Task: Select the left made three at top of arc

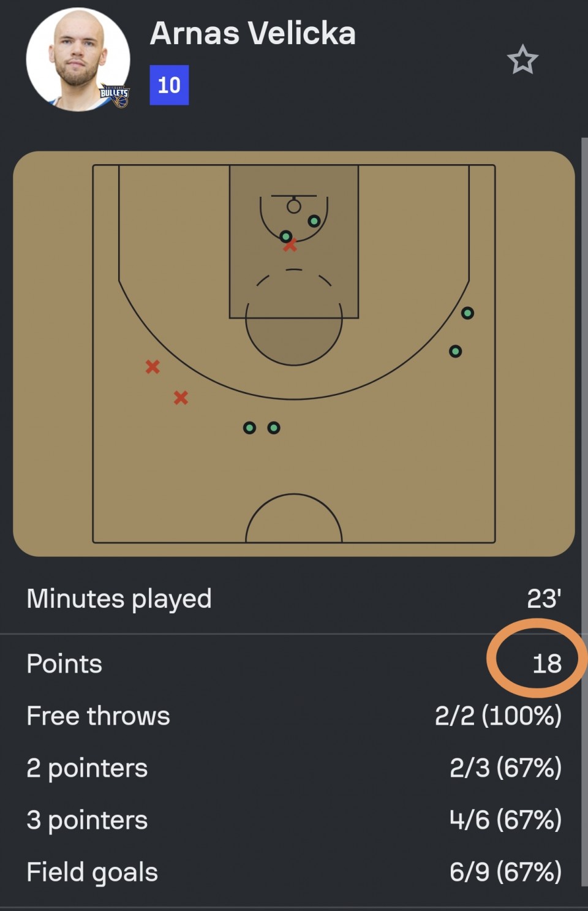Action: click(249, 428)
